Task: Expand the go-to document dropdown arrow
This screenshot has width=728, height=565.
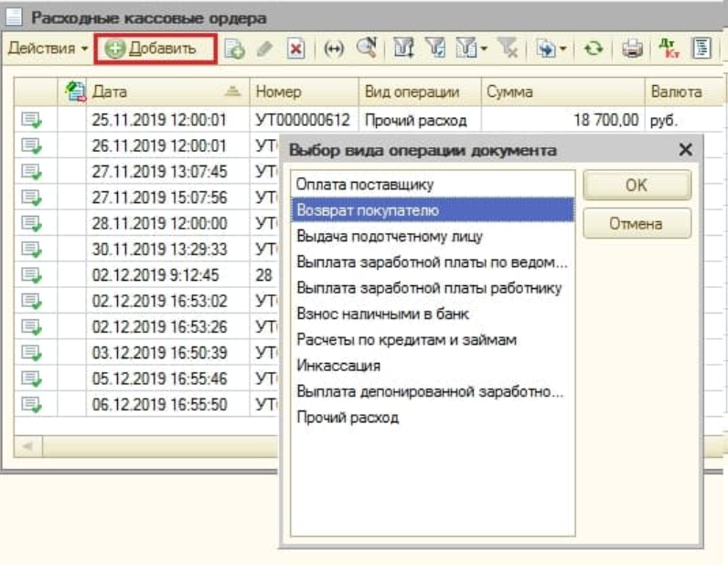Action: click(x=563, y=49)
